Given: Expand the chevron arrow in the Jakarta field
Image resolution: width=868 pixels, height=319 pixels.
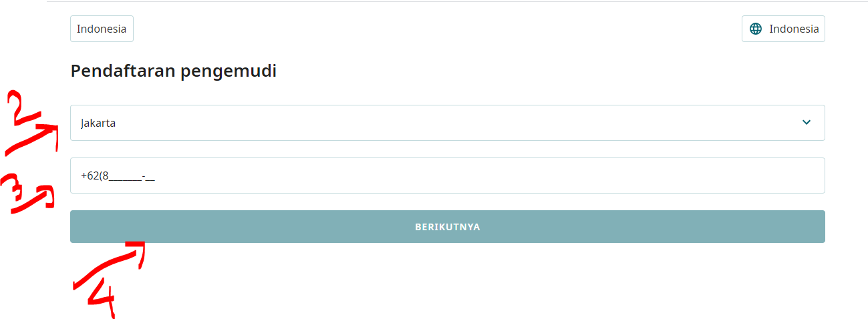Looking at the screenshot, I should pyautogui.click(x=807, y=123).
